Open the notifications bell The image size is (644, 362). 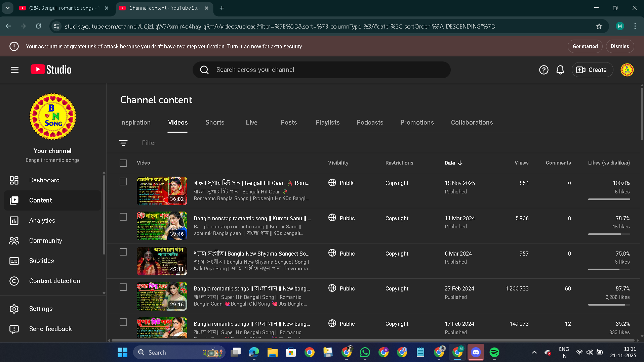tap(560, 70)
